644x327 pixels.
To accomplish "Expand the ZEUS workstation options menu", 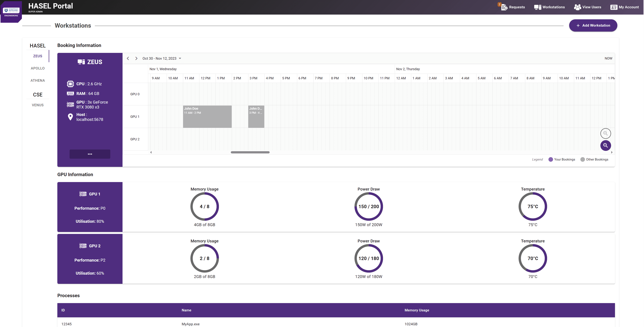I will [x=90, y=154].
